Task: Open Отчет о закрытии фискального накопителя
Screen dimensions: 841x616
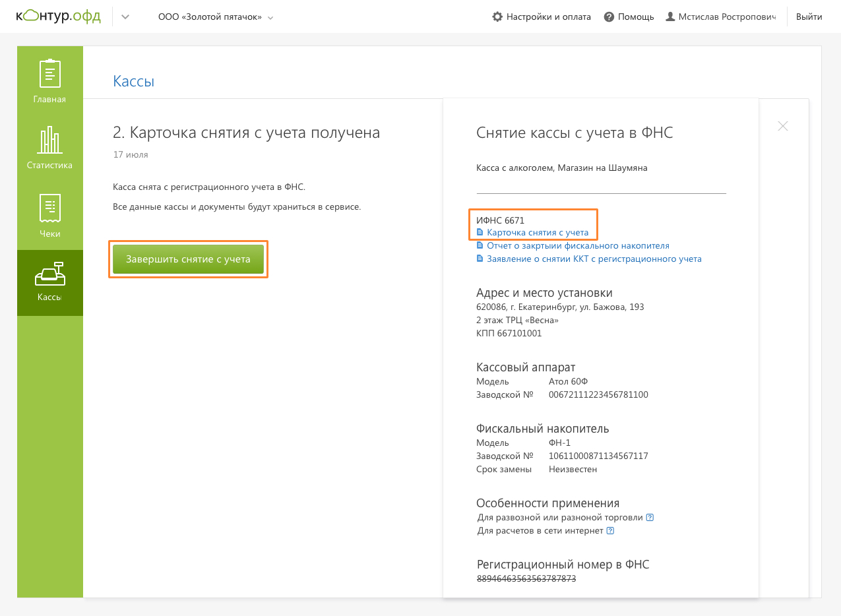Action: [x=578, y=246]
